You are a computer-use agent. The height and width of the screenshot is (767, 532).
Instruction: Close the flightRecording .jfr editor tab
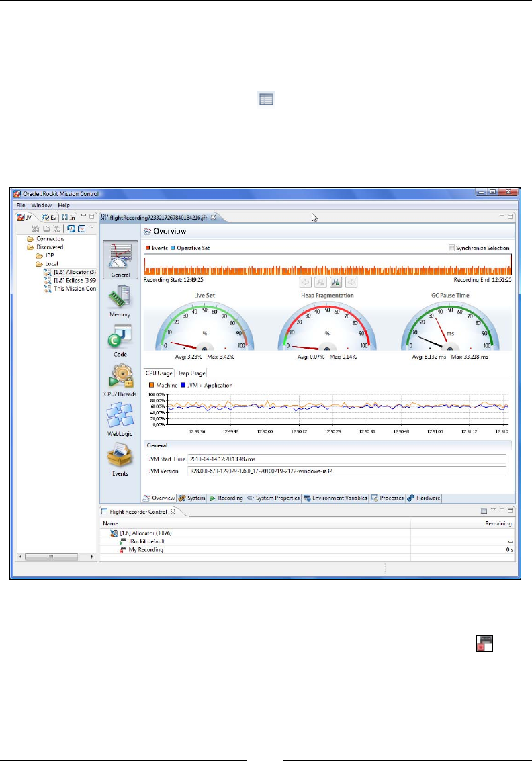point(214,217)
